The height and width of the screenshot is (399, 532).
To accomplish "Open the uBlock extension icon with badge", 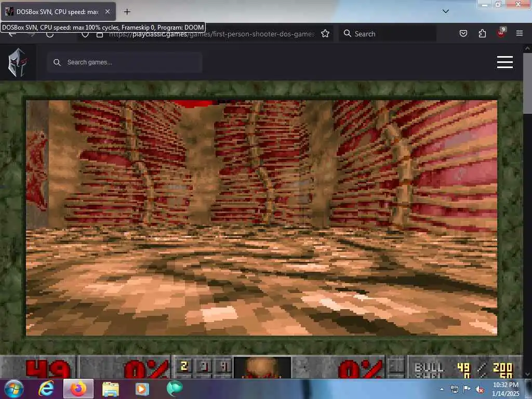I will (501, 33).
